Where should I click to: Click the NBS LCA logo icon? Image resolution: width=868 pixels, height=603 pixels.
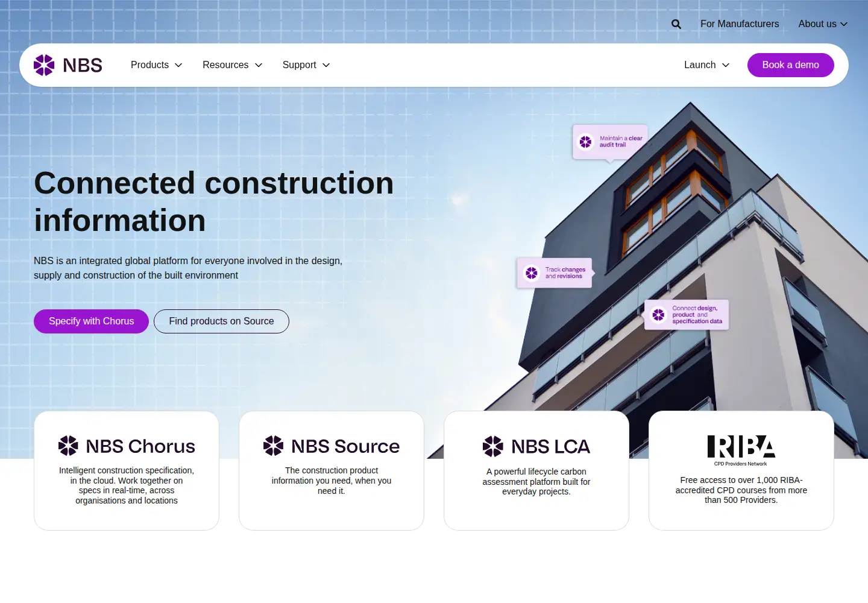coord(492,446)
